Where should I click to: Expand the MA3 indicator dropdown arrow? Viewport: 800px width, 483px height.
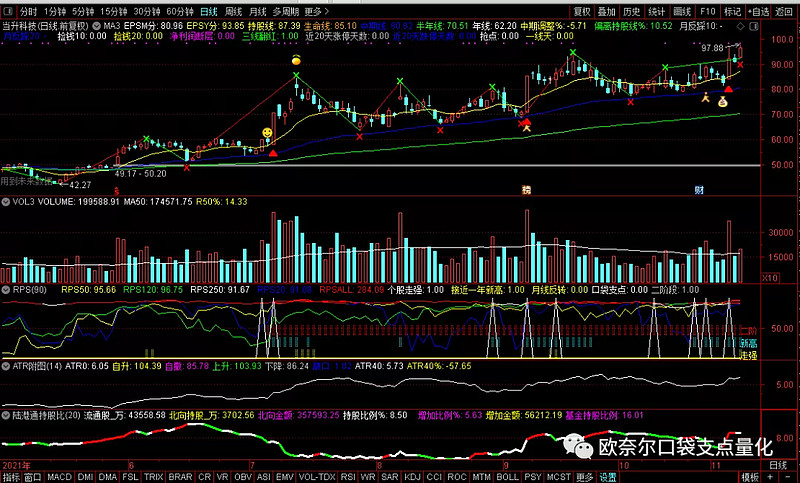click(x=96, y=26)
